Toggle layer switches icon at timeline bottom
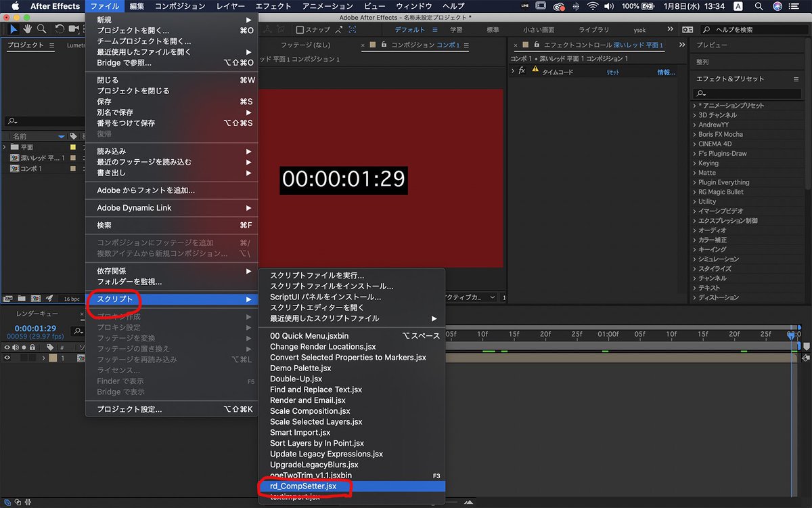 7,502
